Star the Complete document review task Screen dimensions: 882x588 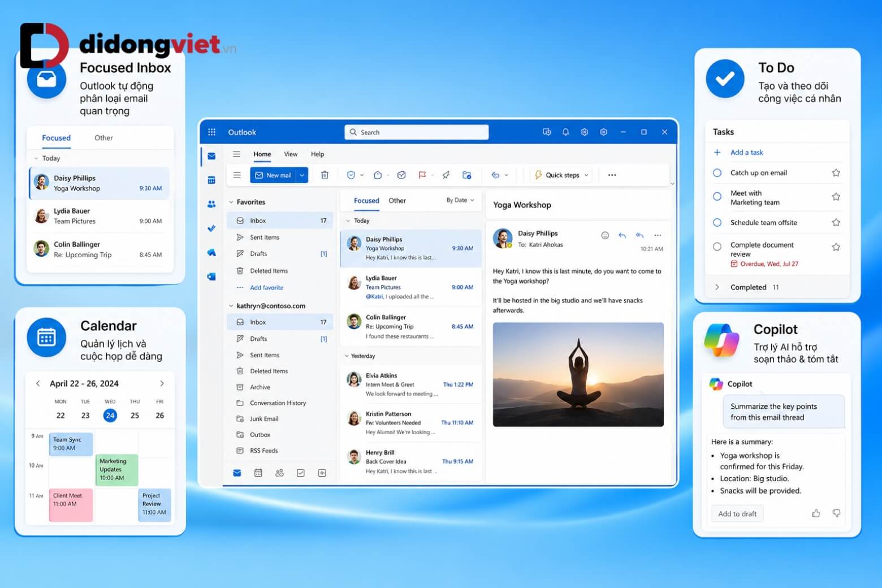pyautogui.click(x=836, y=247)
